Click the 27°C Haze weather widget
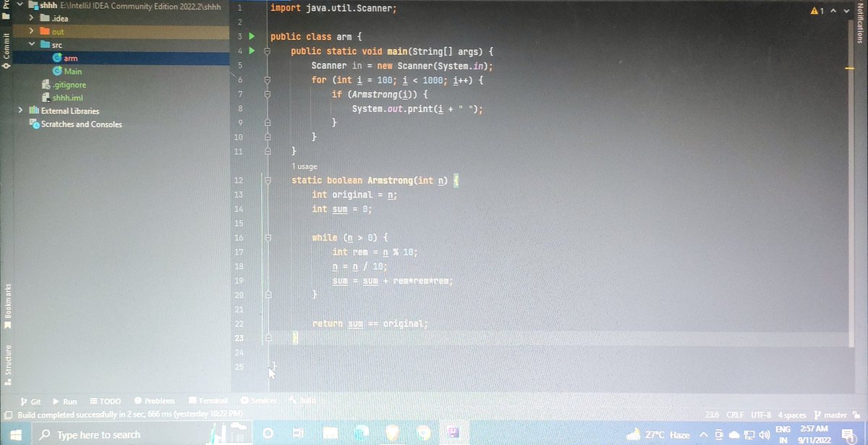Image resolution: width=868 pixels, height=445 pixels. (x=658, y=434)
